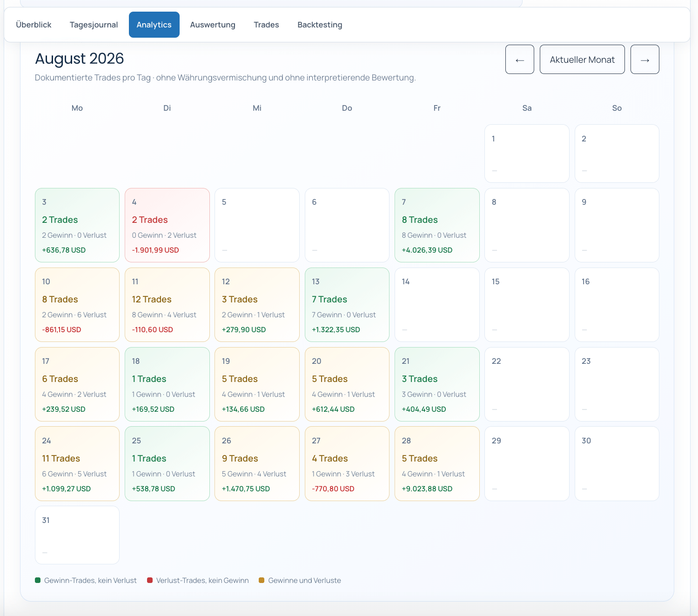Click the '8 Gewinn · 4 Verlust' text

[164, 315]
